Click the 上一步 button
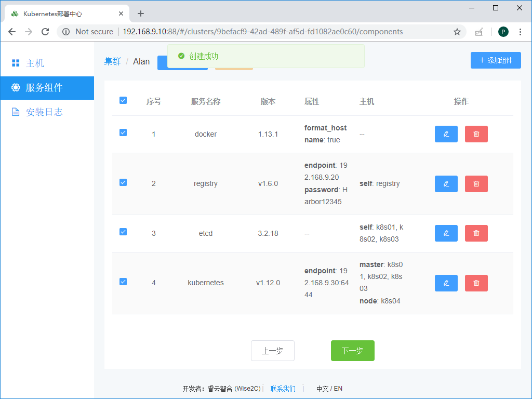 [x=272, y=350]
